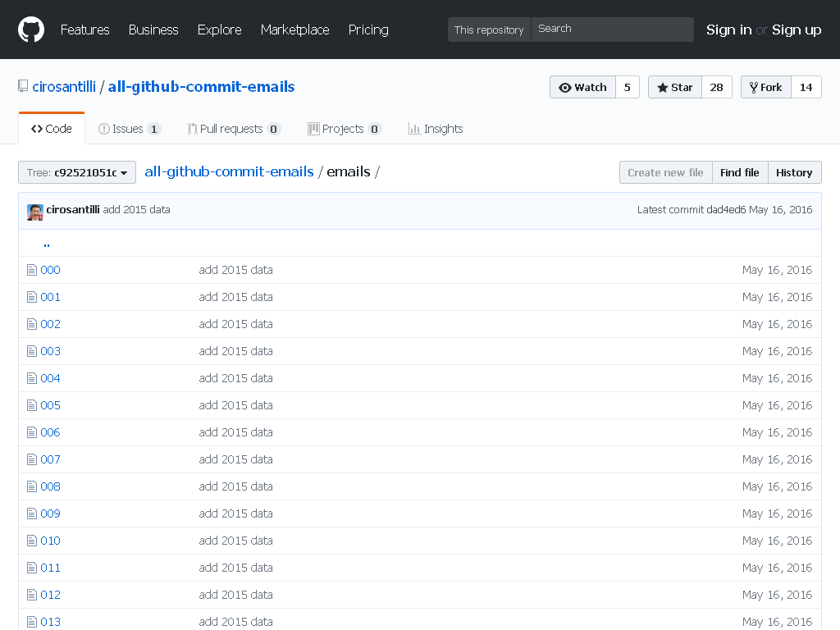The image size is (840, 630).
Task: Open file icon for 006
Action: pos(32,432)
